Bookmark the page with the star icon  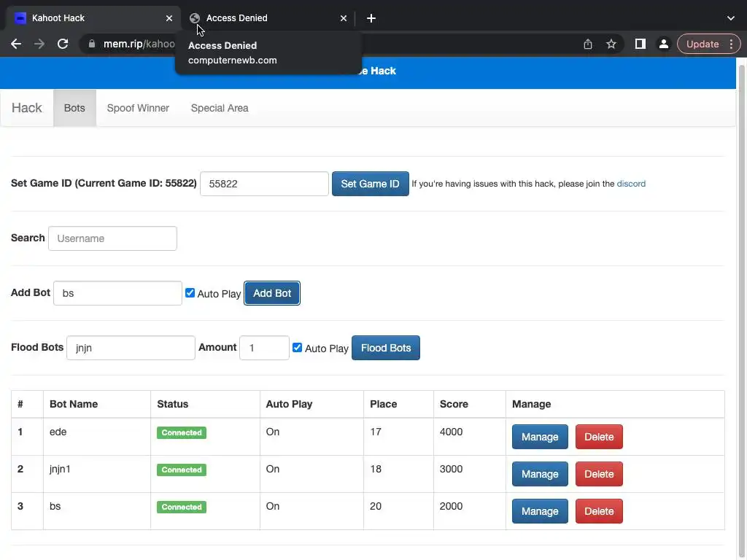coord(611,44)
